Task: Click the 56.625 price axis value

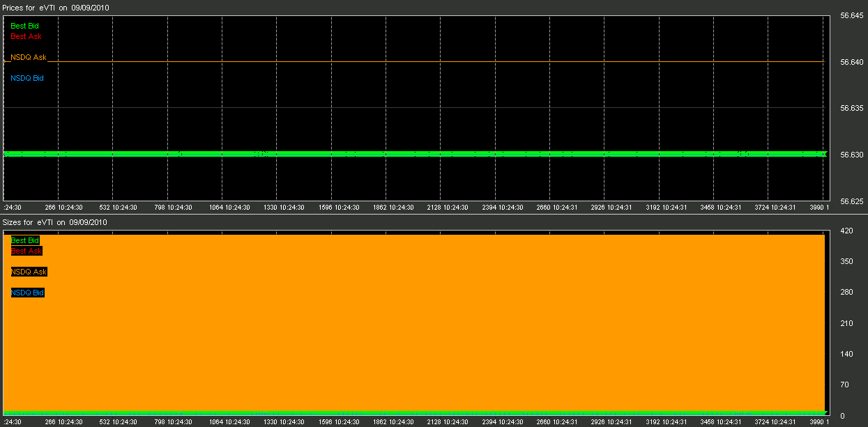Action: click(852, 201)
